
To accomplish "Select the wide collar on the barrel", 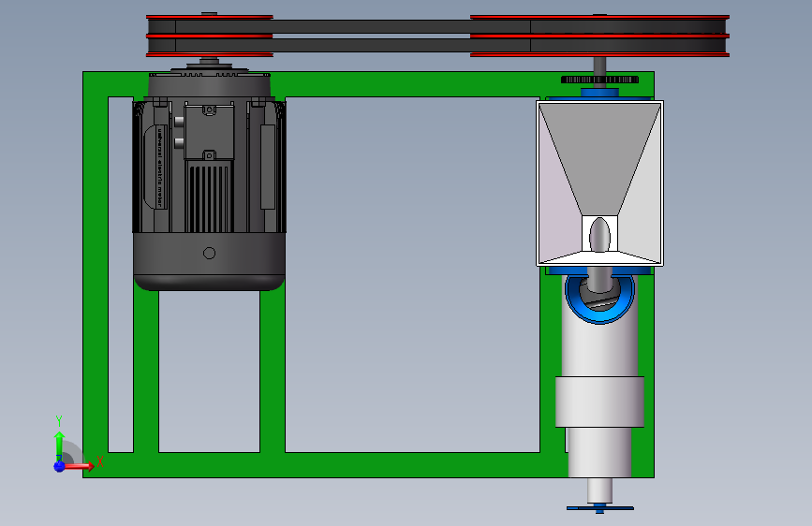I will (599, 402).
